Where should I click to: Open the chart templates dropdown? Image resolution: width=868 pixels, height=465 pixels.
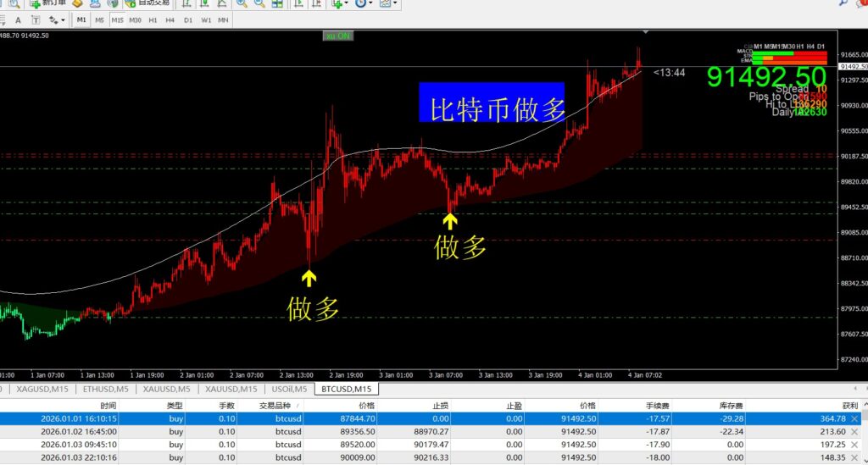pyautogui.click(x=387, y=3)
